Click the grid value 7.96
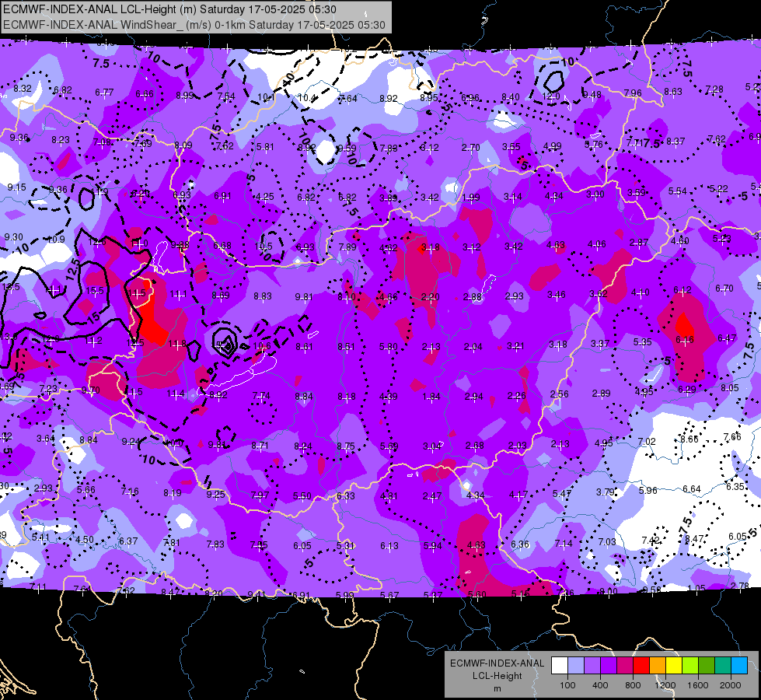Image resolution: width=761 pixels, height=700 pixels. click(633, 93)
